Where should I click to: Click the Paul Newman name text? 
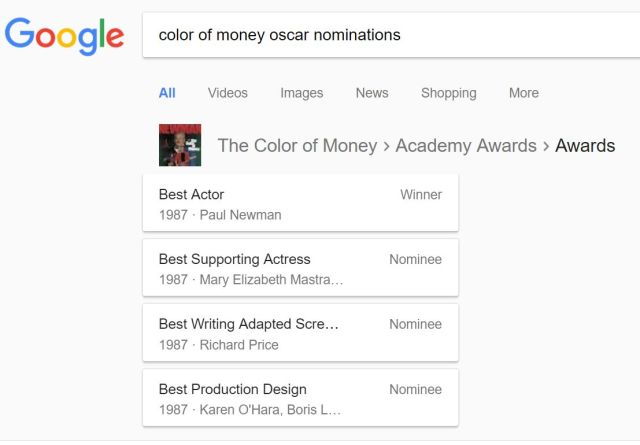tap(240, 215)
